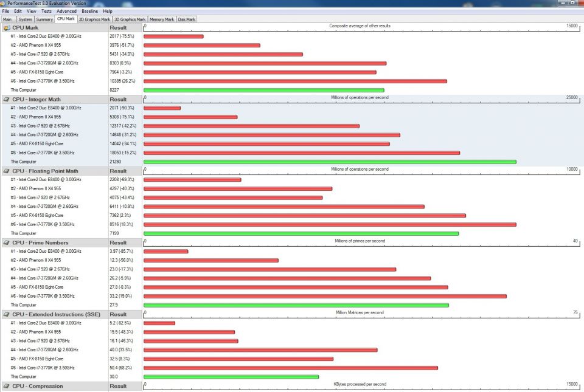Screen dimensions: 584x392
Task: Click the CPU Mark section icon
Action: (x=7, y=27)
